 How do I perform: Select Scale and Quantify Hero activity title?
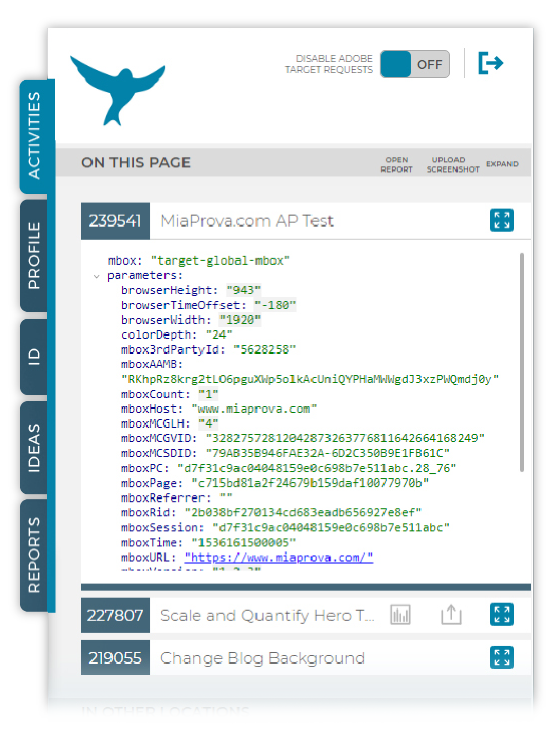click(267, 615)
